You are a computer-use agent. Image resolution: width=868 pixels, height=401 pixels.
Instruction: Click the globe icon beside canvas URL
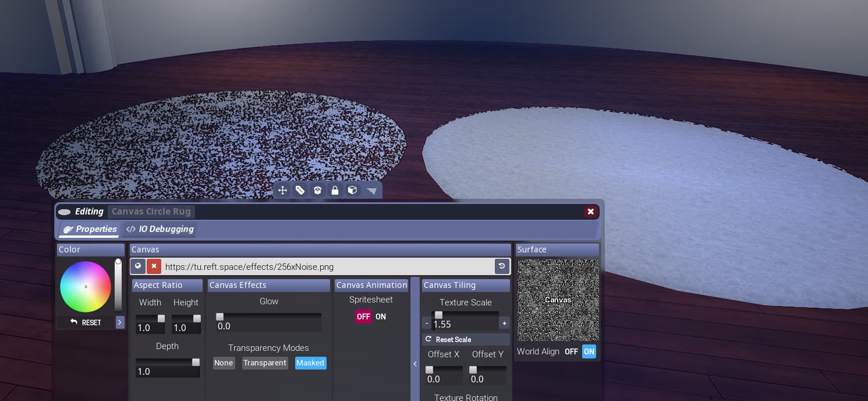[138, 266]
